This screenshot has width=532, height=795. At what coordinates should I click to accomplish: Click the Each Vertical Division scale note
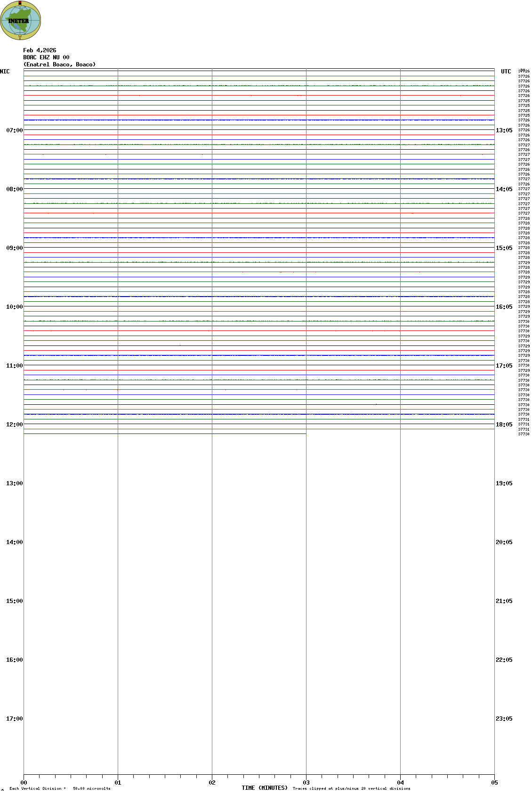60,788
